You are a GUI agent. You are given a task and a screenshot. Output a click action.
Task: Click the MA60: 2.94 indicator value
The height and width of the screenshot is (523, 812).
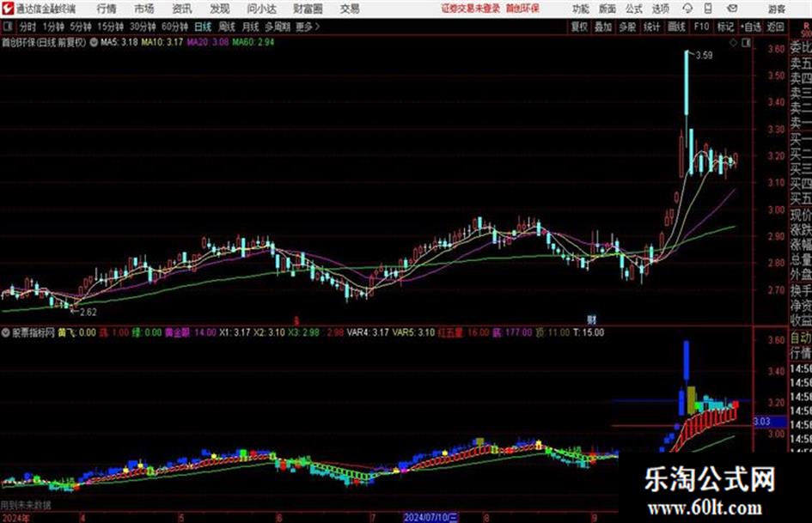(x=253, y=42)
